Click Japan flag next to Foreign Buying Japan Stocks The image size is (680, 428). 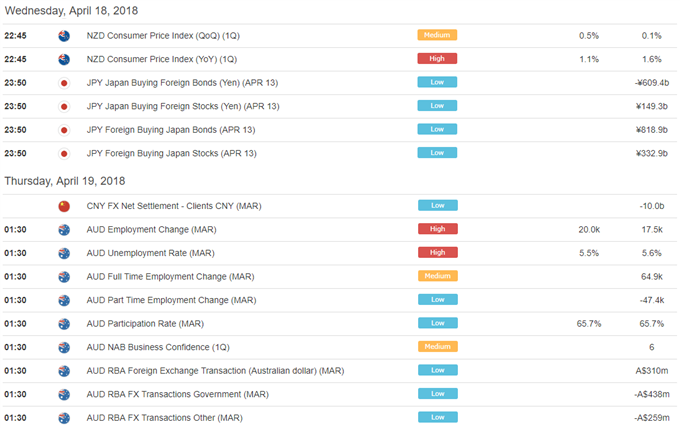pos(64,154)
